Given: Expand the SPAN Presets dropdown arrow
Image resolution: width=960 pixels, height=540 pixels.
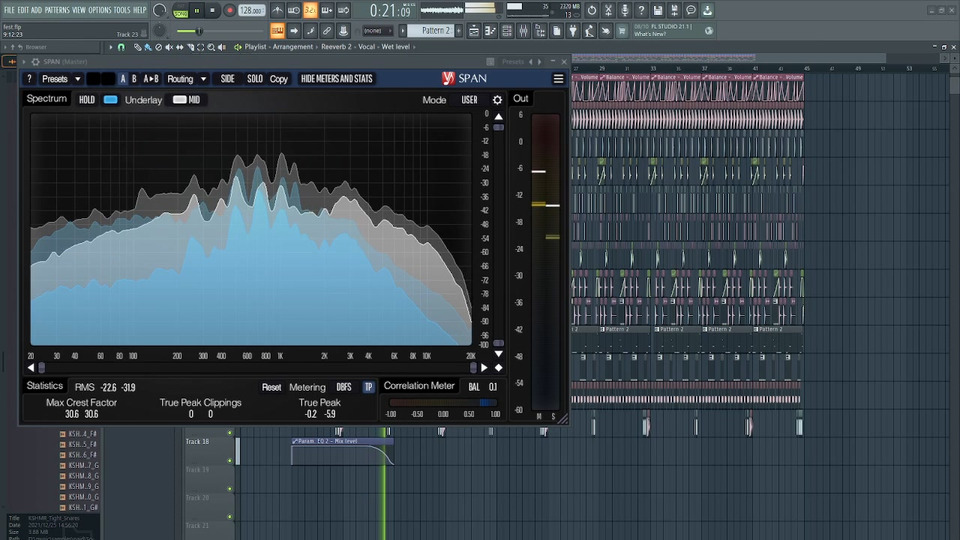Looking at the screenshot, I should (78, 78).
